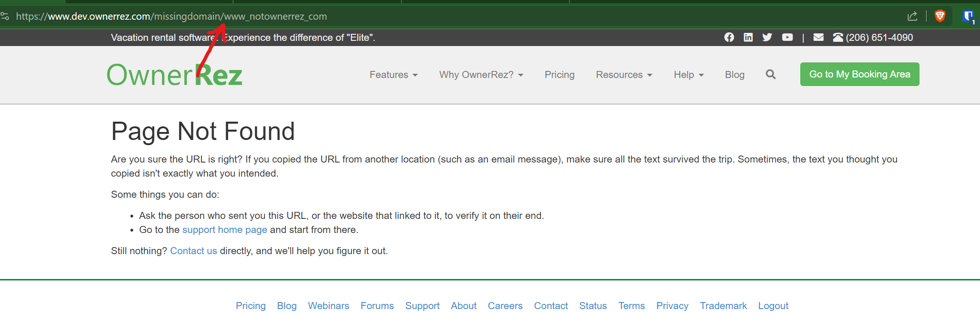The image size is (980, 326).
Task: Click the Brave Shields lion icon
Action: 940,16
